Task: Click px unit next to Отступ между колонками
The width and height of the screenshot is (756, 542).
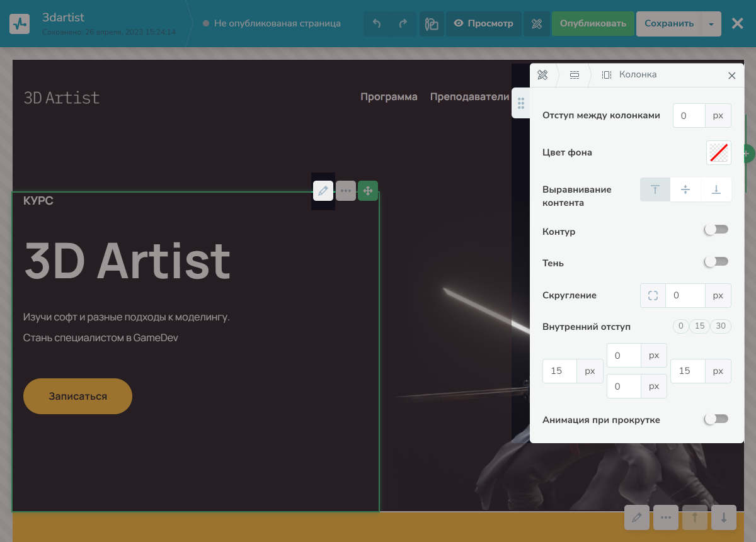Action: [718, 116]
